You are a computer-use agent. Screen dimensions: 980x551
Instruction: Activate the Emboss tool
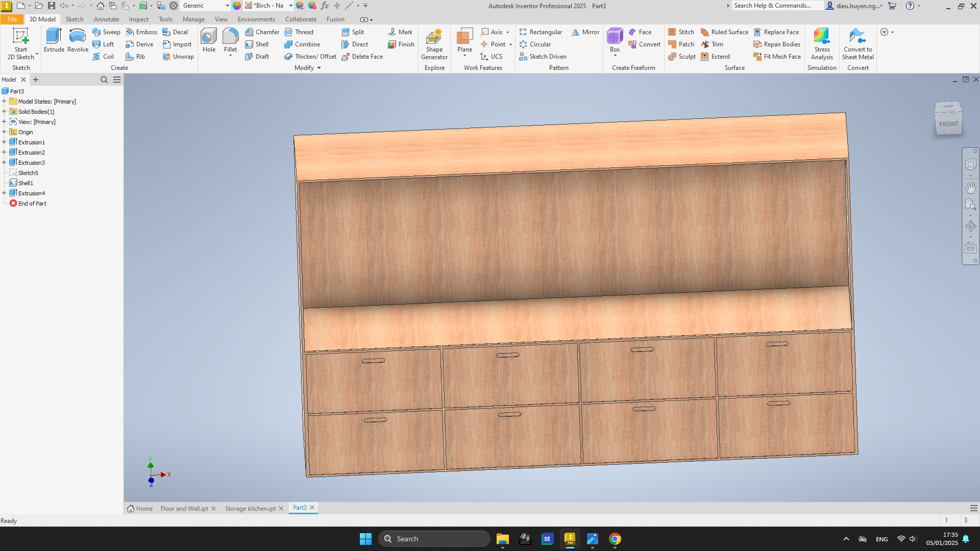point(141,32)
